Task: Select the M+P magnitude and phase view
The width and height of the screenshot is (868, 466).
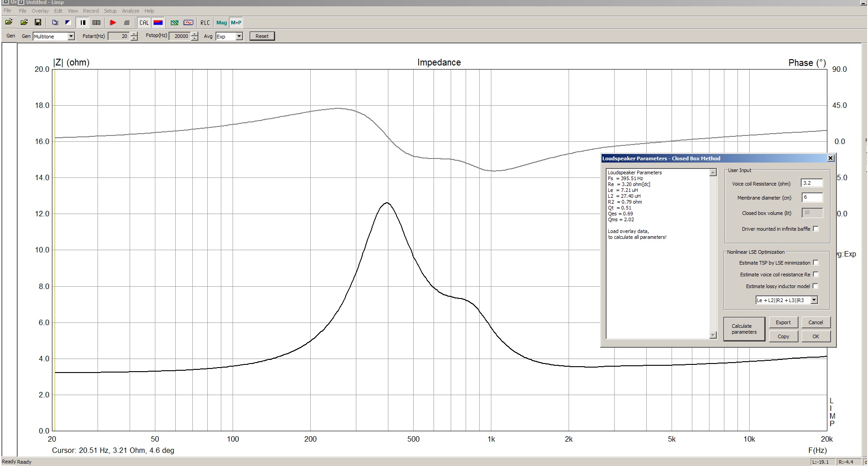Action: tap(236, 23)
